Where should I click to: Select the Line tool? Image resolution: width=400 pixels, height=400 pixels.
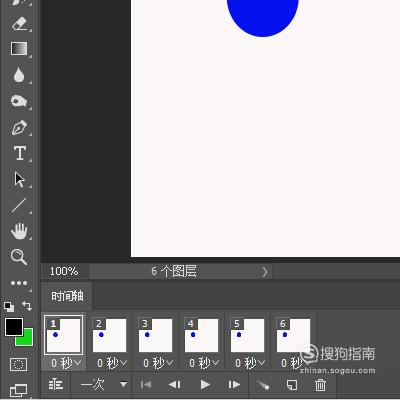(19, 205)
